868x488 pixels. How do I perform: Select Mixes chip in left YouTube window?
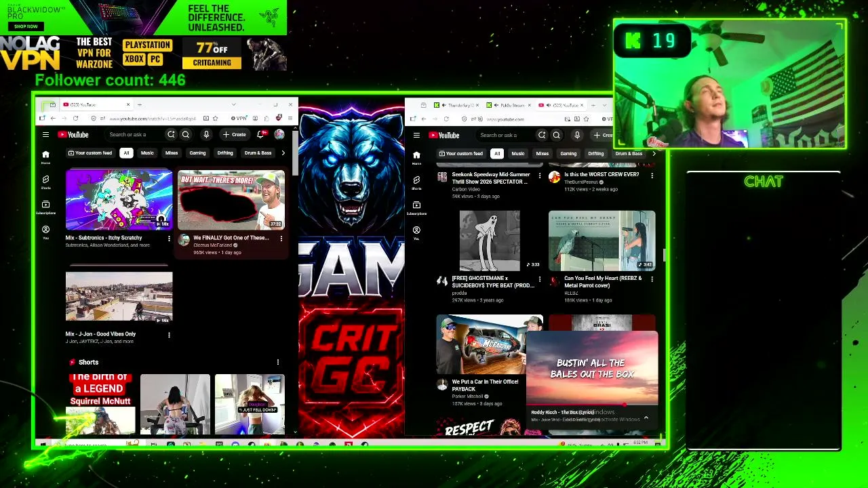[172, 153]
